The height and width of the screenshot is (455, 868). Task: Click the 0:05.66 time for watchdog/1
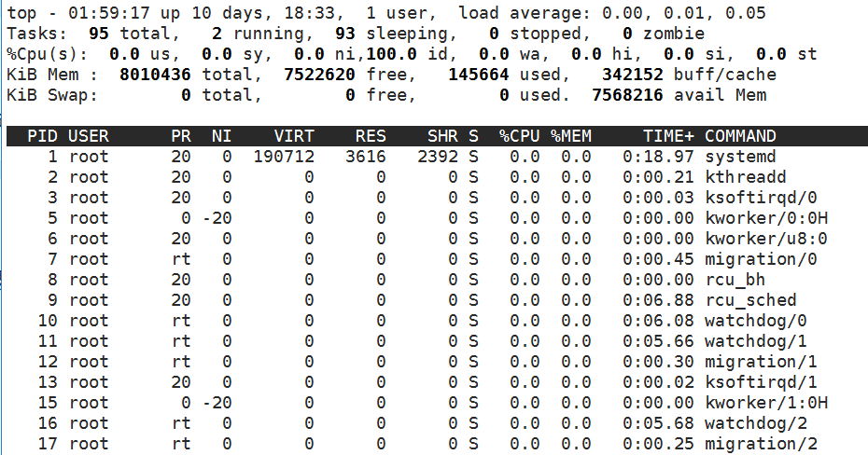(x=658, y=340)
